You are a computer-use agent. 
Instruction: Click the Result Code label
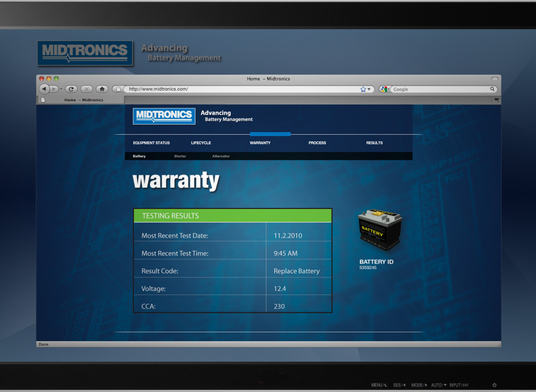[x=160, y=271]
